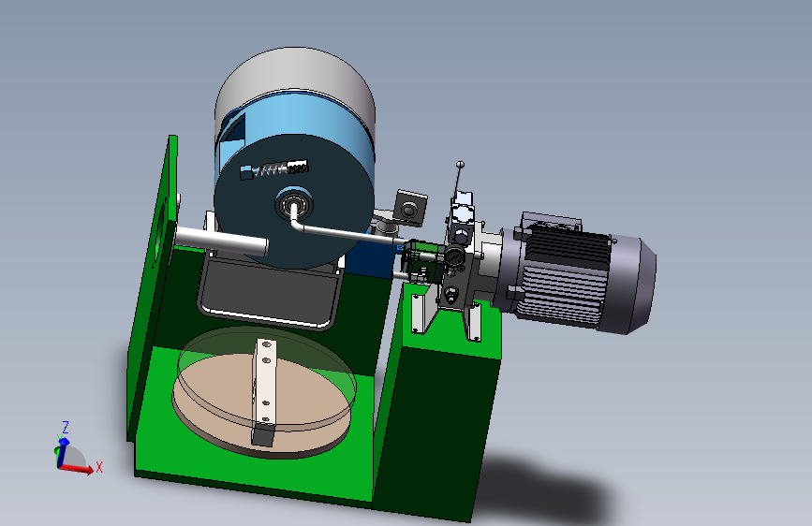The image size is (812, 526).
Task: Select the terminal box on top of the motor
Action: tap(551, 222)
